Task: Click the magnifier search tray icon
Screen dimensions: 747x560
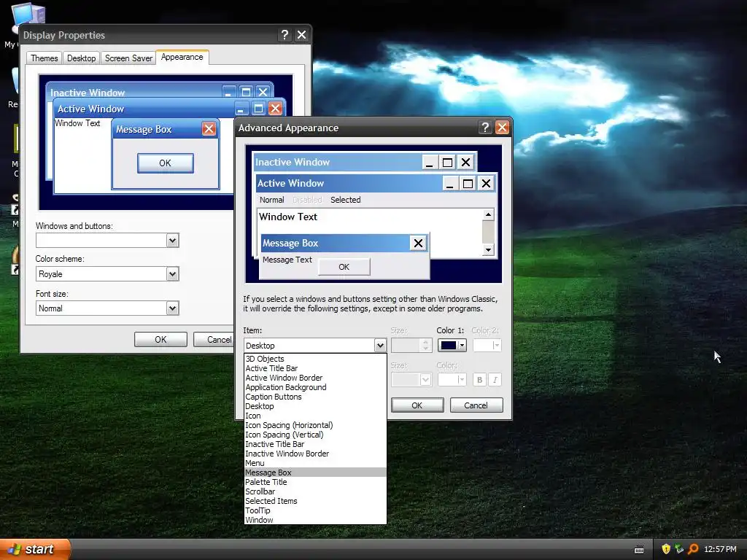Action: [693, 549]
